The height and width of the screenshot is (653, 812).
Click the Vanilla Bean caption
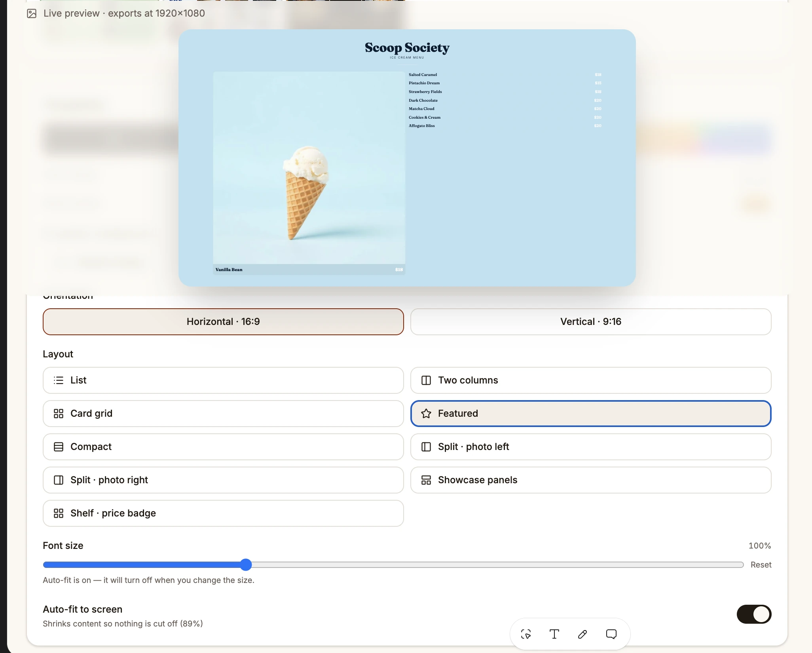[229, 270]
